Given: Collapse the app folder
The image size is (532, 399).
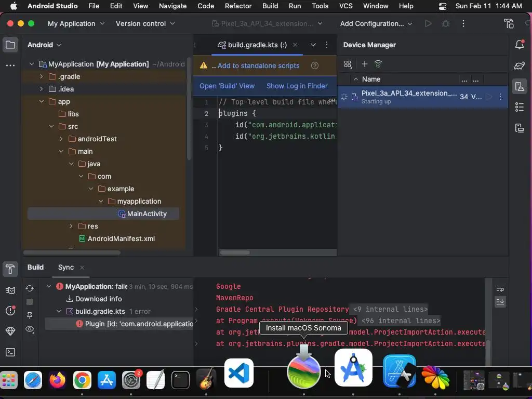Looking at the screenshot, I should pyautogui.click(x=42, y=101).
